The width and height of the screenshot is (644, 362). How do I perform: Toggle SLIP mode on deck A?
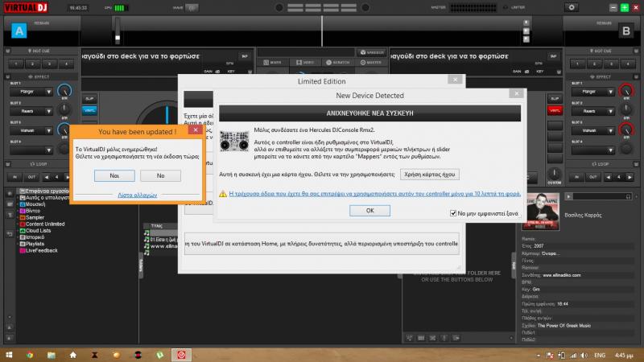pos(89,98)
